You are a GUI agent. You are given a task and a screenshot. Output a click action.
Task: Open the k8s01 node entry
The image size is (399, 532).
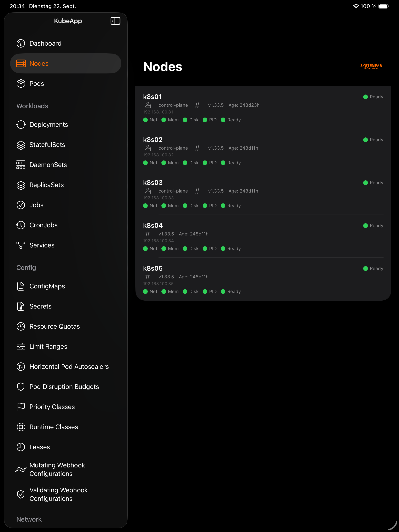point(263,108)
